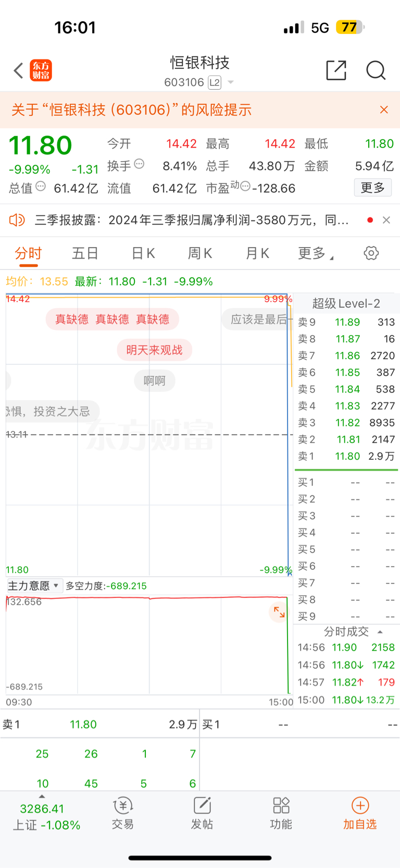This screenshot has height=868, width=400.
Task: Expand the 上证 index ticker arrow
Action: [42, 796]
